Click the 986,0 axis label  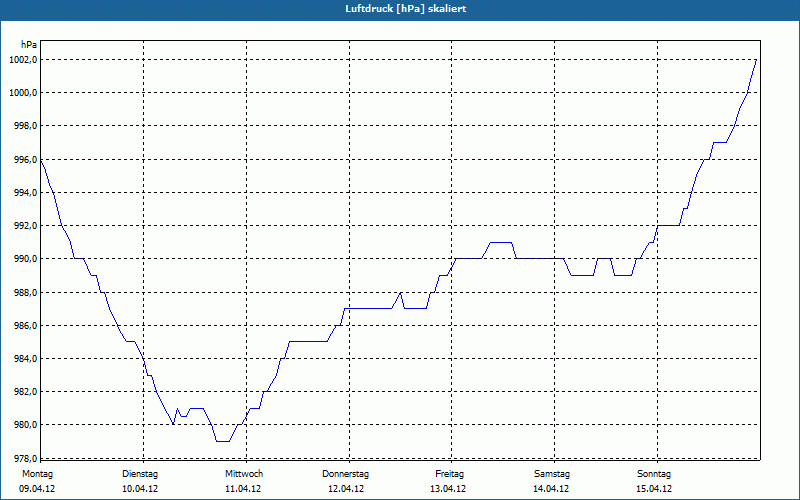(x=24, y=326)
